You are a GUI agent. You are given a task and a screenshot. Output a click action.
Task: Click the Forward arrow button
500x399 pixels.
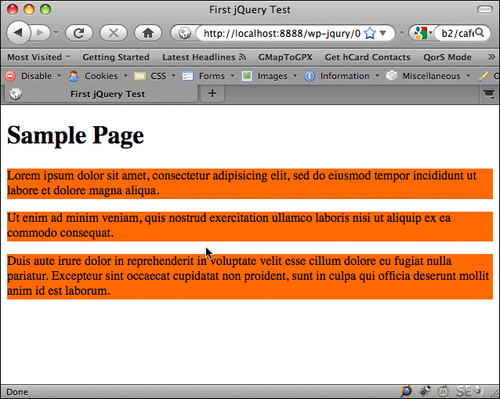click(41, 33)
